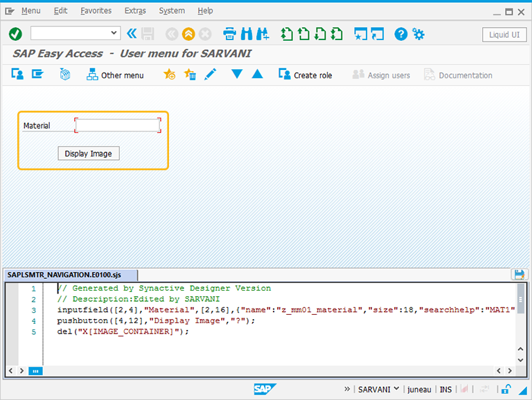
Task: Click Other menu button
Action: click(x=115, y=75)
